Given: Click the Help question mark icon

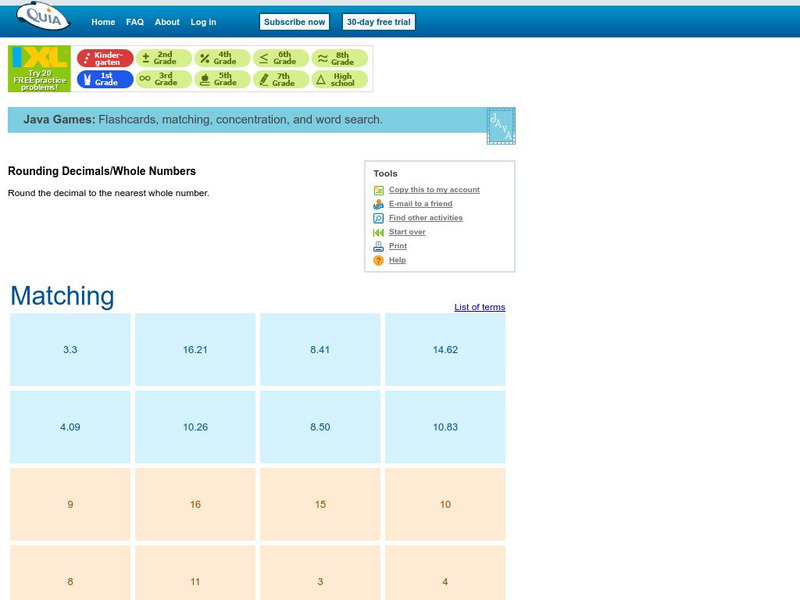Looking at the screenshot, I should pyautogui.click(x=378, y=260).
